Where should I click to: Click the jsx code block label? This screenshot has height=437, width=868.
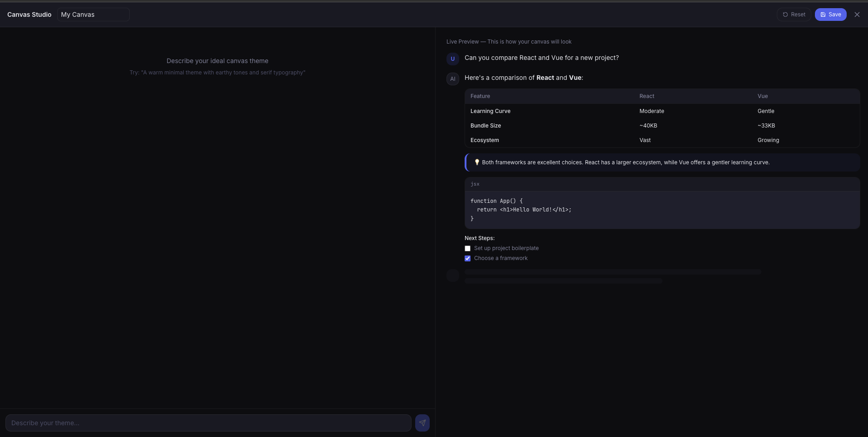(475, 184)
